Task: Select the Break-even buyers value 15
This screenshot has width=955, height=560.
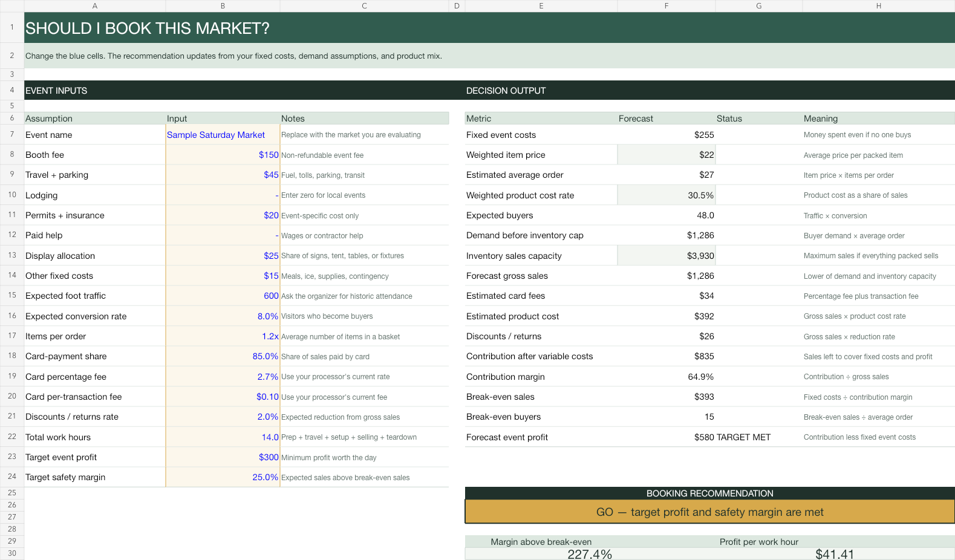Action: [x=667, y=417]
